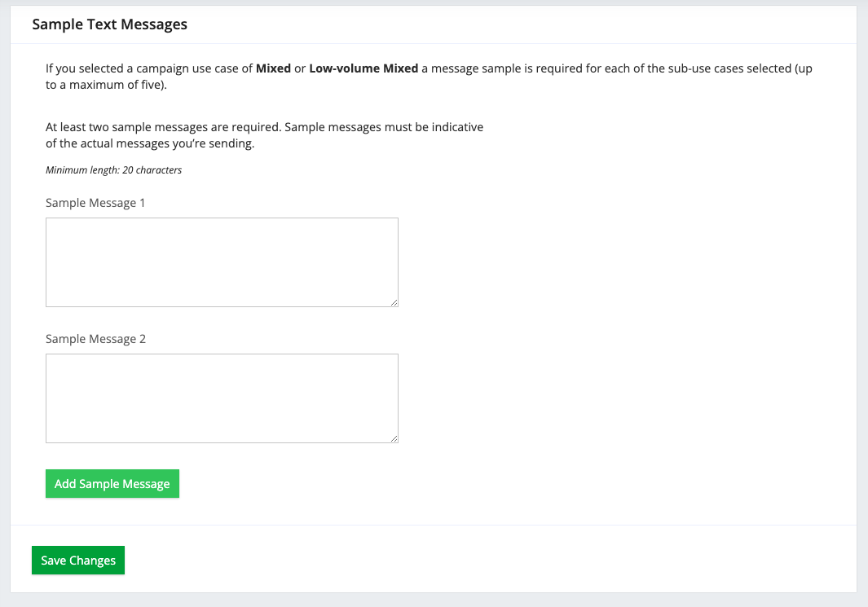Select the Sample Text Messages section heading
Image resolution: width=868 pixels, height=607 pixels.
pyautogui.click(x=109, y=24)
